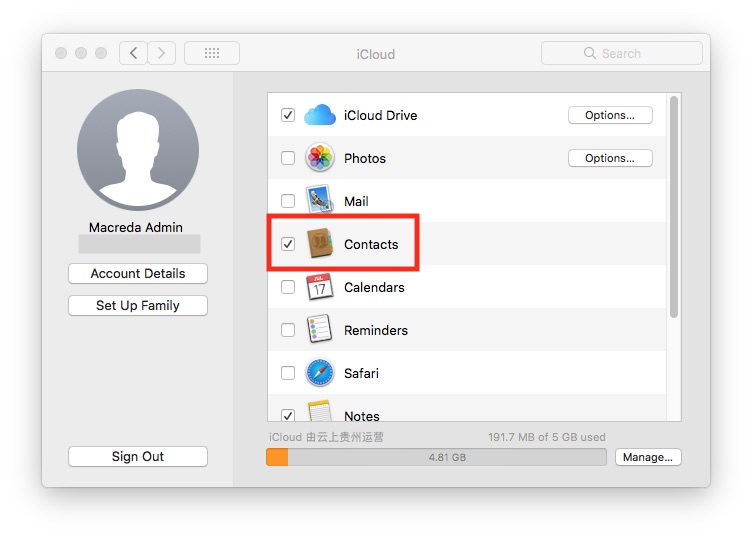
Task: Uncheck the iCloud Drive checkbox
Action: [x=288, y=115]
